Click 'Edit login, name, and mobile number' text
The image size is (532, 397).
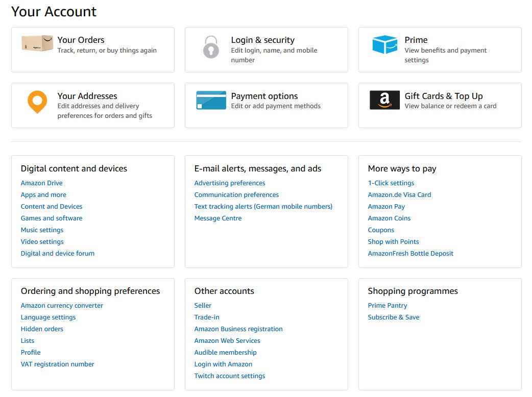click(x=274, y=55)
